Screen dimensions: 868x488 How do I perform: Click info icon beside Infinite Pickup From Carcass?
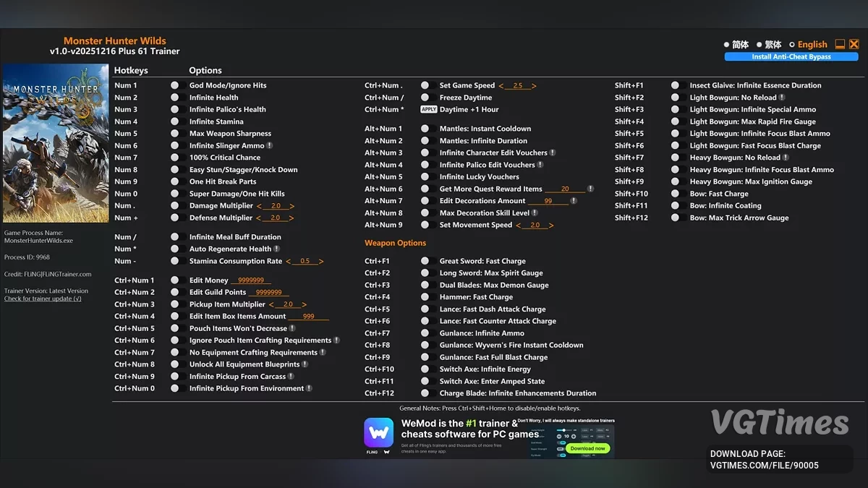(291, 377)
